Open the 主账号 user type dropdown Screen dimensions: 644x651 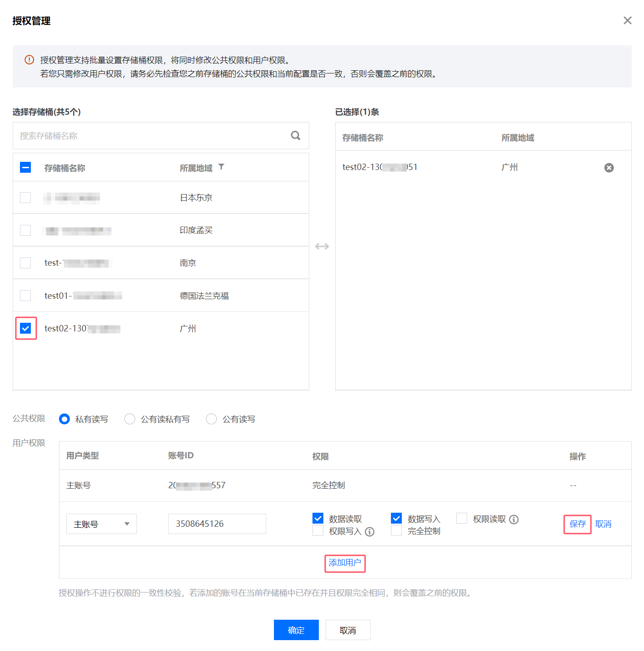(x=102, y=524)
